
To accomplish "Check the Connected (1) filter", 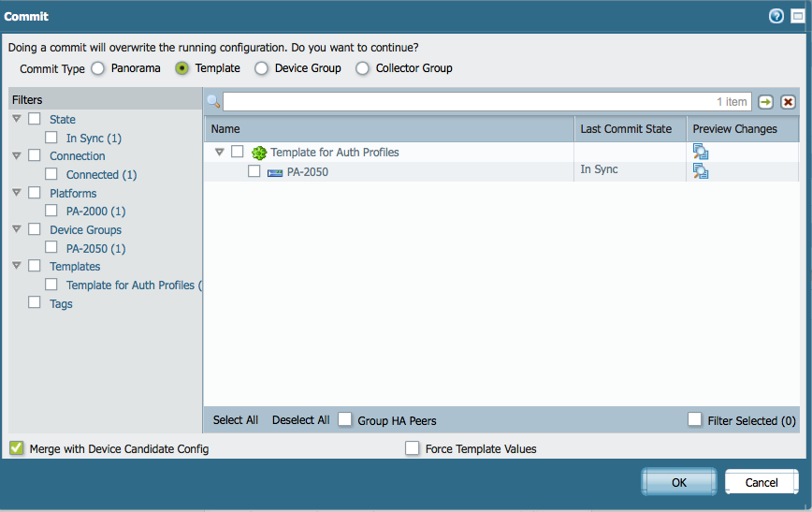I will pyautogui.click(x=51, y=173).
